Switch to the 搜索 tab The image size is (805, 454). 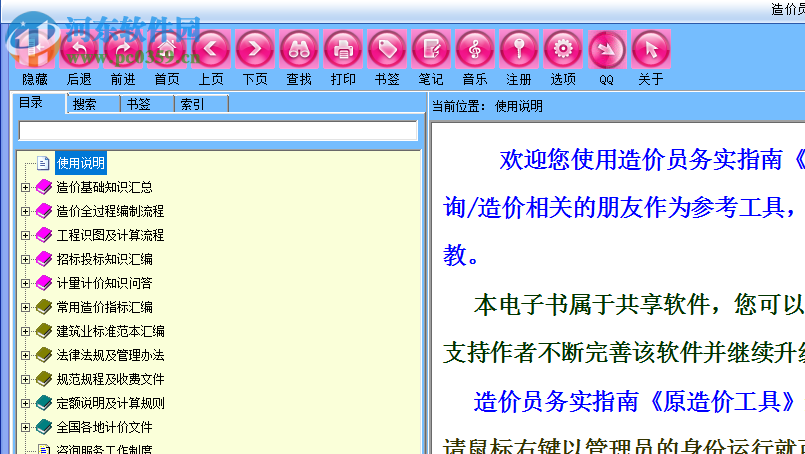93,104
